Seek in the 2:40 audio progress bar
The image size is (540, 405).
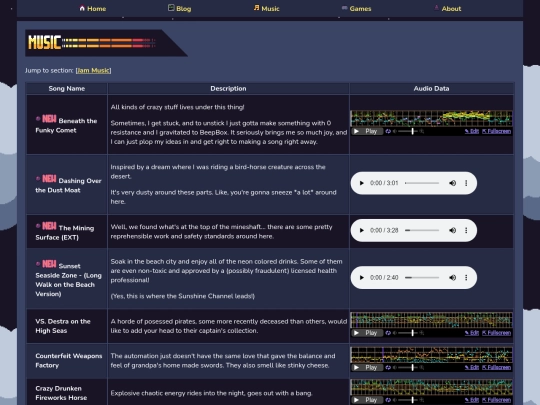[422, 278]
